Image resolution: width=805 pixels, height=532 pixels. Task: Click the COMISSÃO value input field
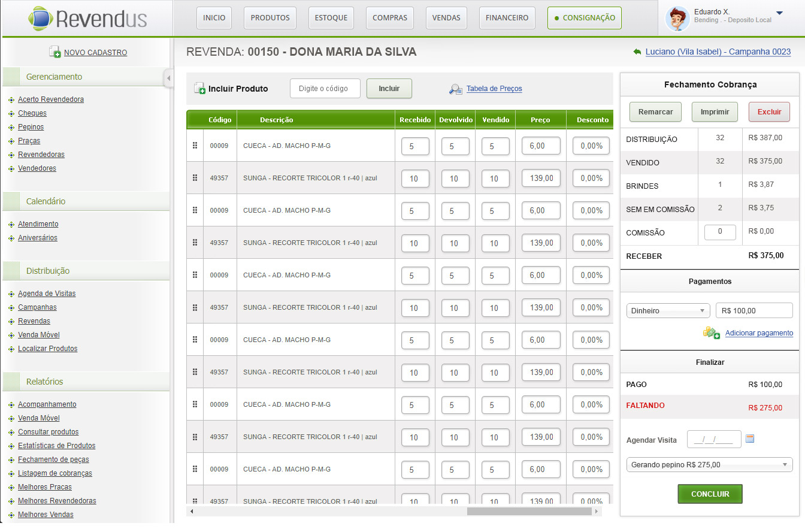click(x=720, y=232)
